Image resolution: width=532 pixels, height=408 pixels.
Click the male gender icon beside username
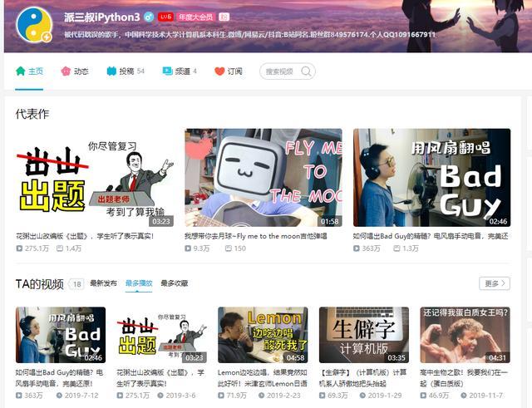point(149,17)
